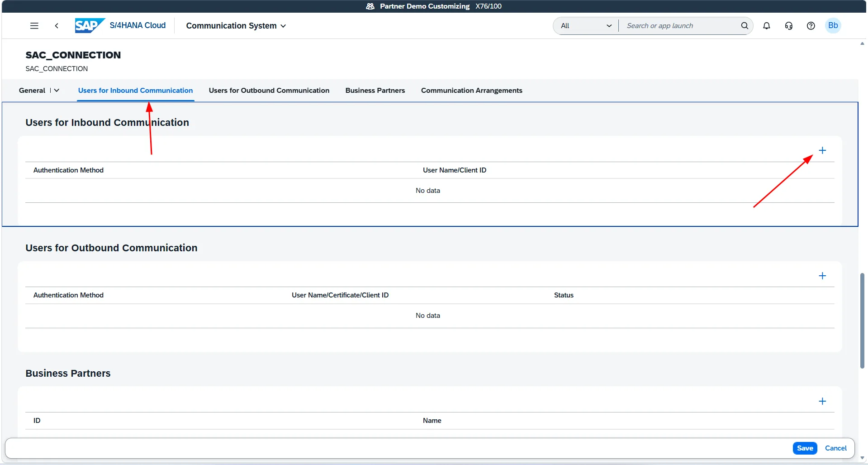Click the SAC_CONNECTION page title
The image size is (868, 465).
(x=73, y=55)
